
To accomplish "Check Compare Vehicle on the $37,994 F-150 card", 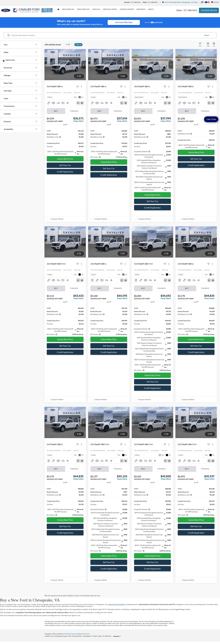I will (x=135, y=219).
